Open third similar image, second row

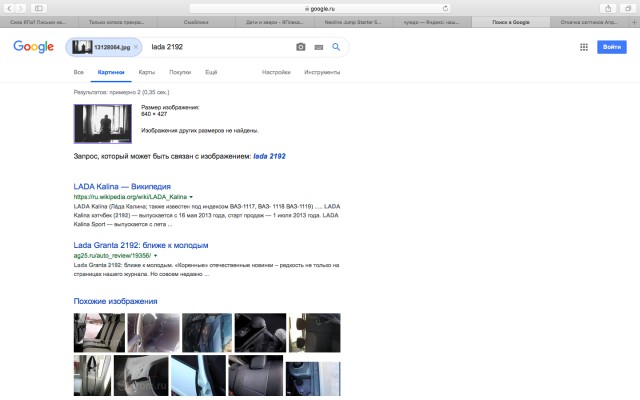click(x=198, y=376)
